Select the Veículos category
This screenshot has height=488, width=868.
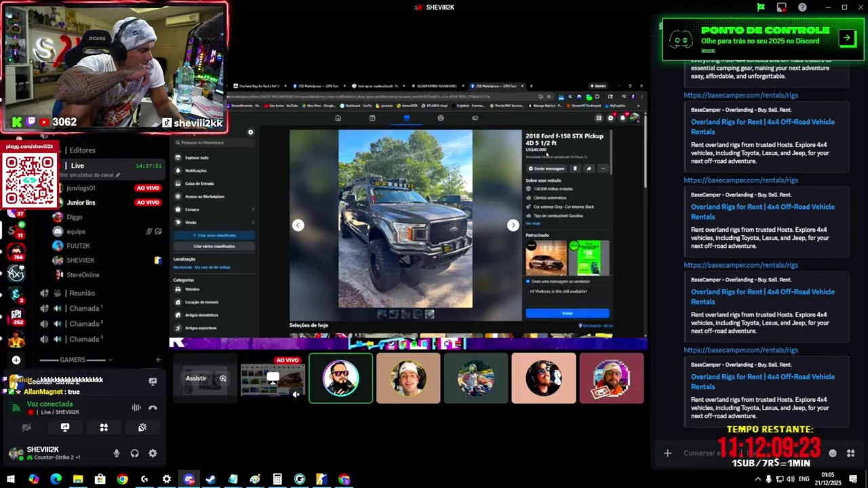(214, 289)
